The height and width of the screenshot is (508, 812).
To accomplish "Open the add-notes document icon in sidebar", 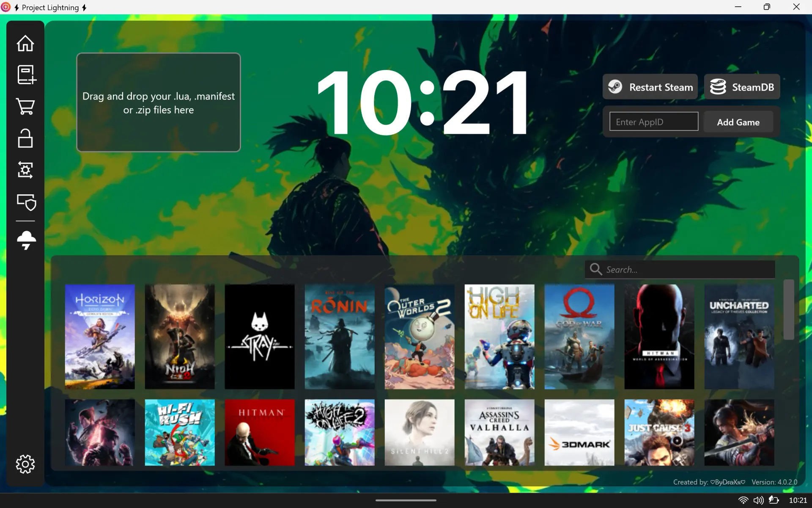I will pyautogui.click(x=26, y=75).
